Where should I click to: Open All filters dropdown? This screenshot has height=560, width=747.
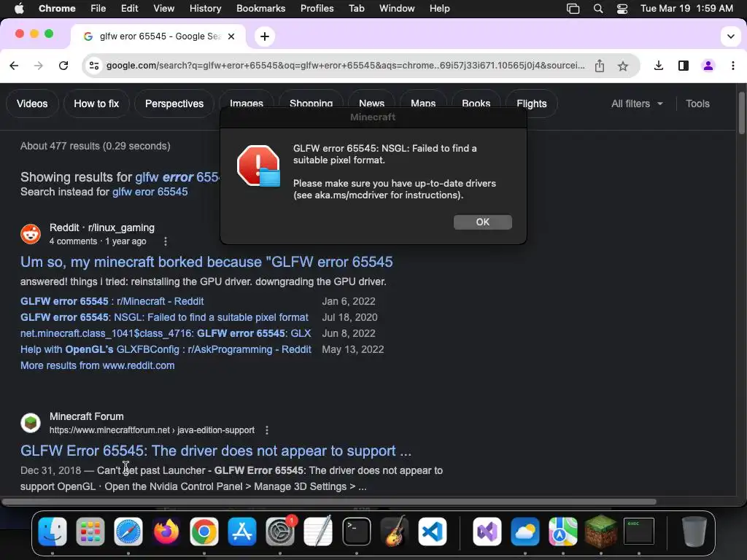(637, 104)
